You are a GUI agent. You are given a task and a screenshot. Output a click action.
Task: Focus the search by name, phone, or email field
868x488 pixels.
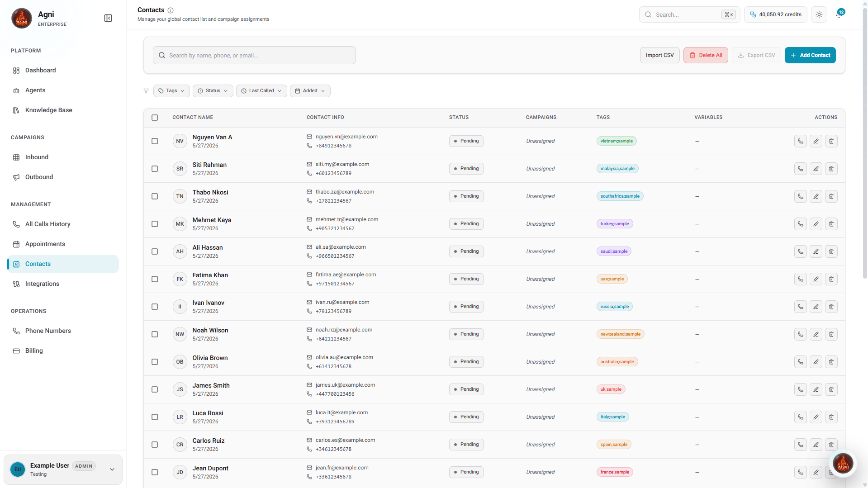click(254, 55)
